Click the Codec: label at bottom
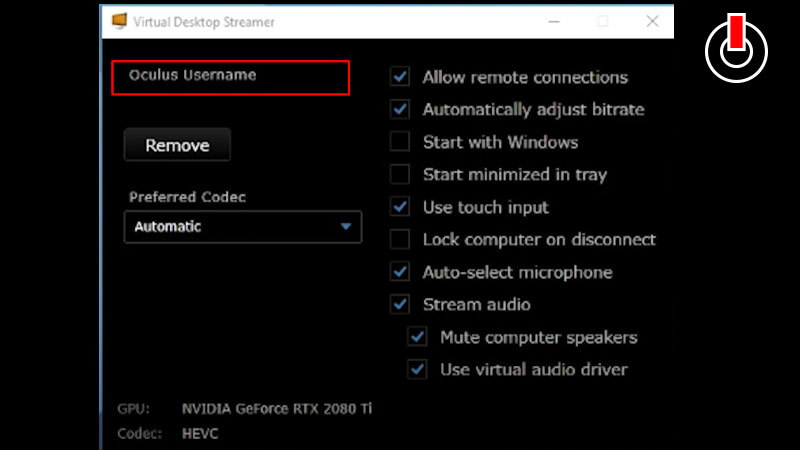Viewport: 800px width, 450px height. pos(139,434)
